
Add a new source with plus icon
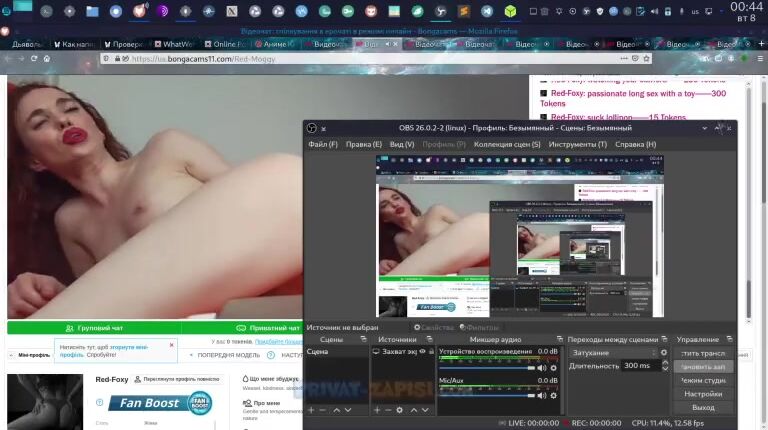point(375,410)
